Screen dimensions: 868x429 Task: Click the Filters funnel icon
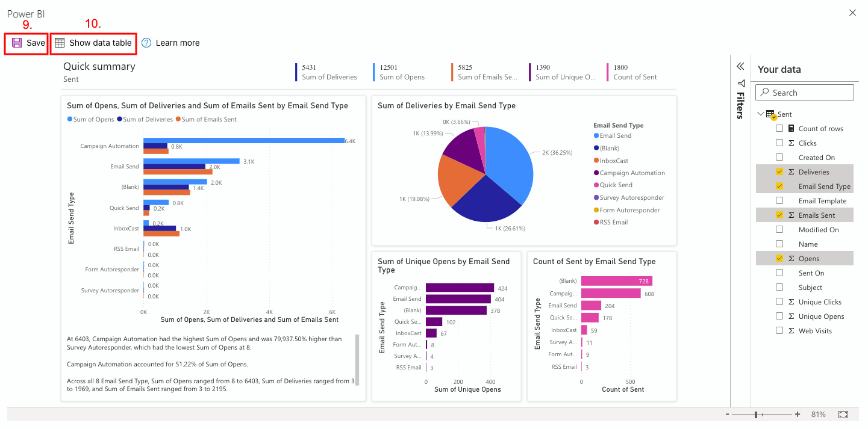pyautogui.click(x=741, y=83)
